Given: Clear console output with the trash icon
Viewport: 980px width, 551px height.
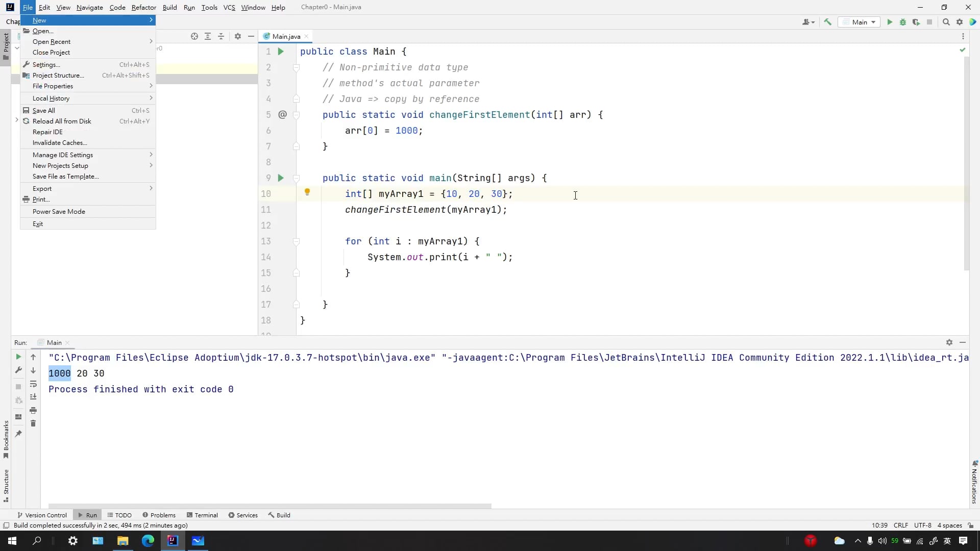Looking at the screenshot, I should [33, 423].
